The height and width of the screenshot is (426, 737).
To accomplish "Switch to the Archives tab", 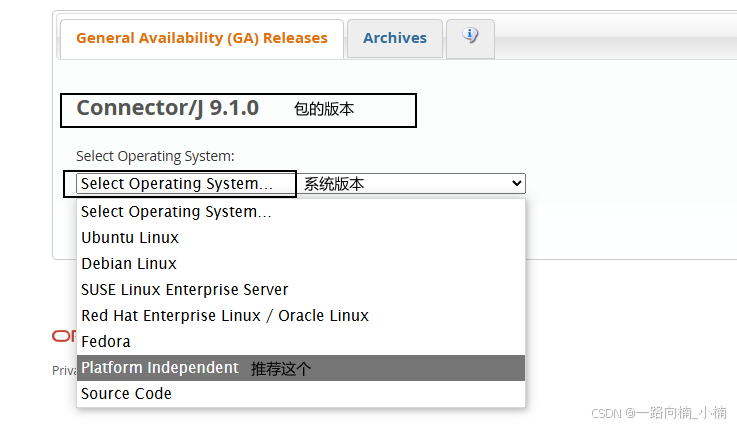I will click(395, 39).
